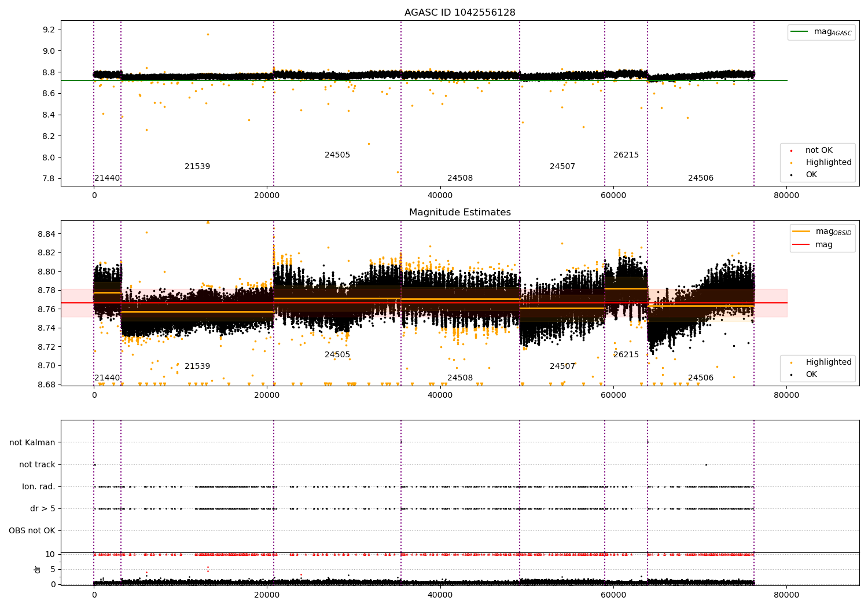Click the 8.72 tick on middle y-axis
Screen dimensions: 868x608
click(47, 347)
